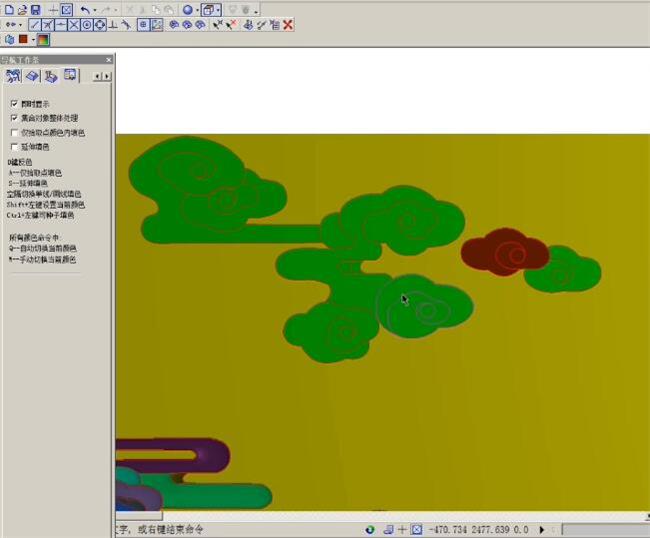Click the red X delete icon
Screen dimensions: 650x538
tap(288, 24)
